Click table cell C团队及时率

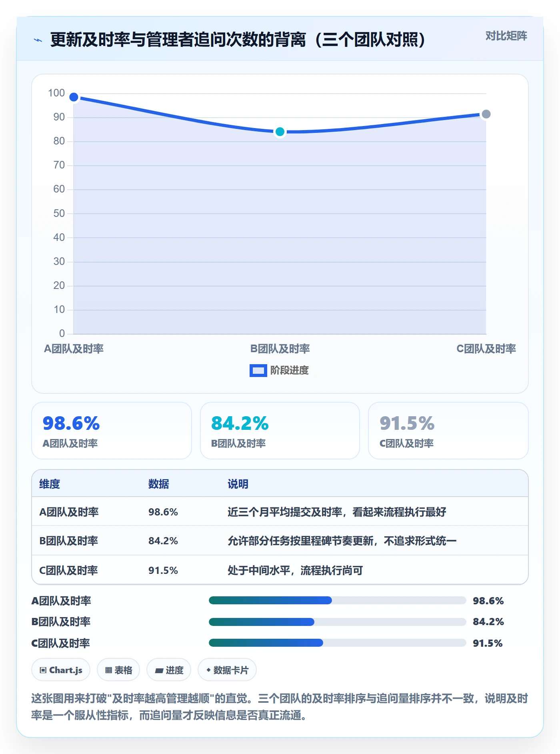(x=68, y=570)
